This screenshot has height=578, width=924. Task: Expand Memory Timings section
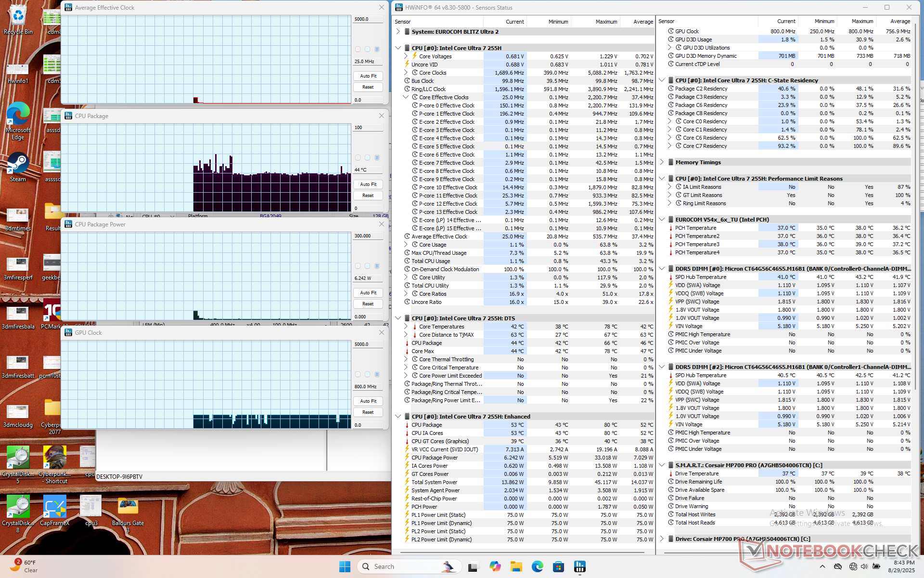tap(662, 162)
